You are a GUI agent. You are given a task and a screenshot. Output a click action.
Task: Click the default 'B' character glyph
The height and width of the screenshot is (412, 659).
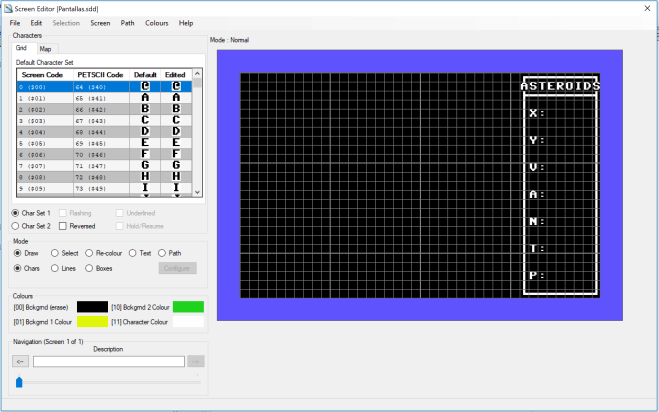(x=145, y=109)
